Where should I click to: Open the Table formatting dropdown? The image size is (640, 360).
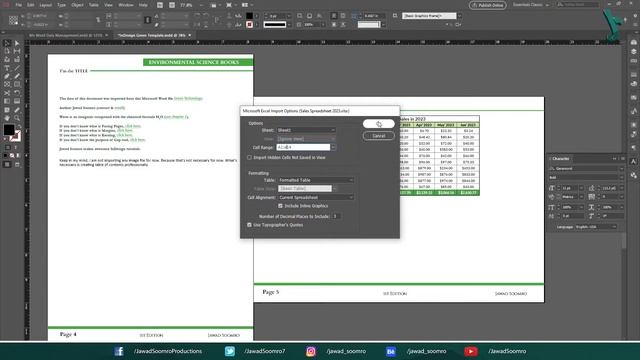click(x=316, y=180)
